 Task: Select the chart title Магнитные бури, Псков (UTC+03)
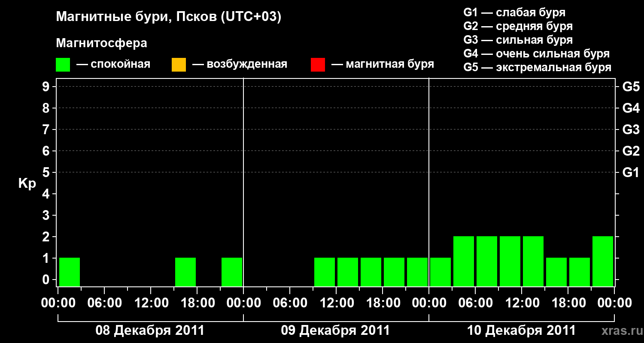pyautogui.click(x=169, y=17)
